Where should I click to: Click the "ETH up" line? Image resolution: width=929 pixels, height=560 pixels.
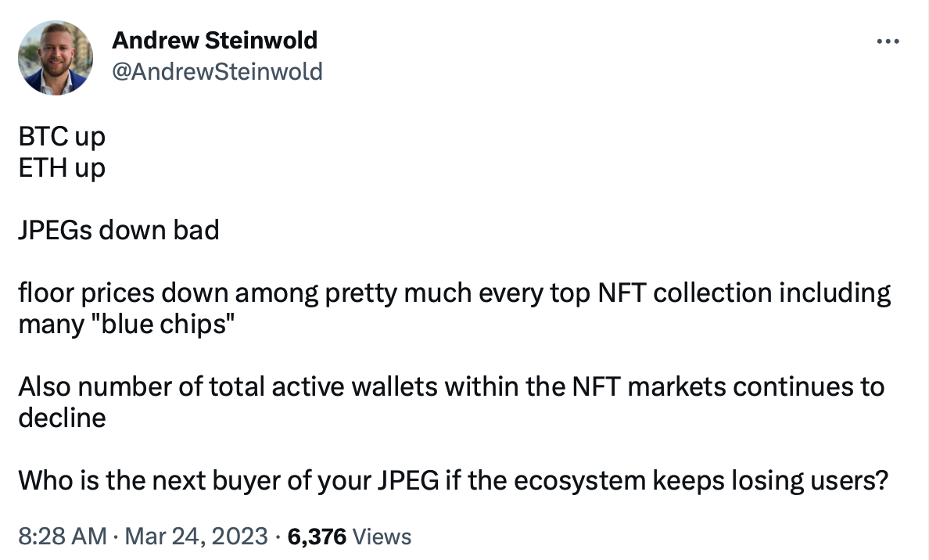click(62, 167)
